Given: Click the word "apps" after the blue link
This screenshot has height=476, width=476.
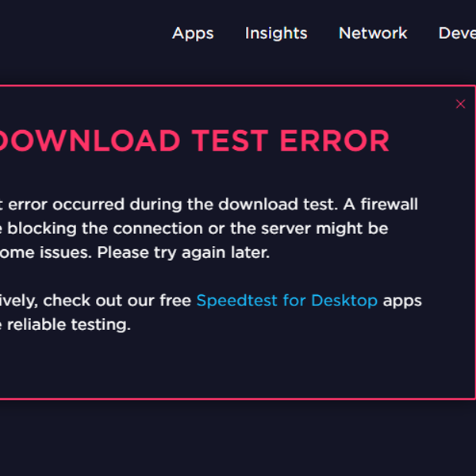Looking at the screenshot, I should tap(402, 301).
